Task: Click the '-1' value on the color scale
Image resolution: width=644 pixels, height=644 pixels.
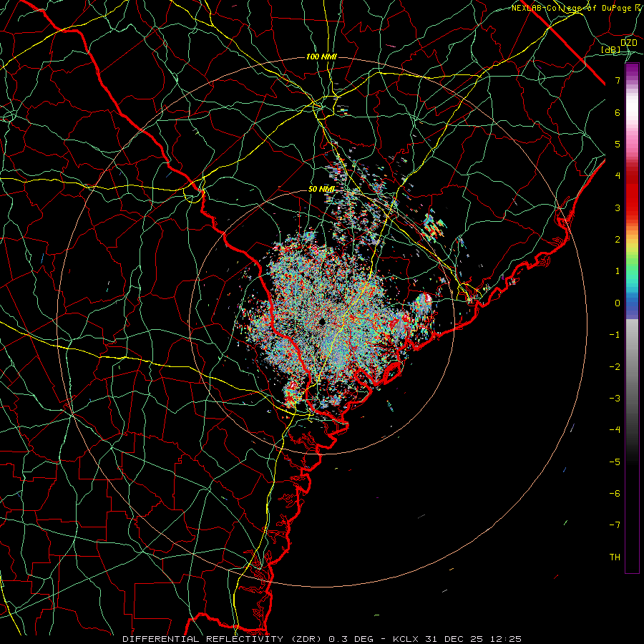Action: 615,335
